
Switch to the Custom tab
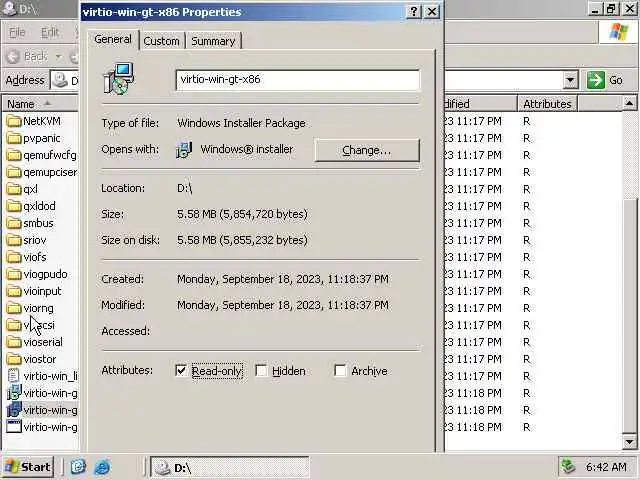[x=162, y=41]
